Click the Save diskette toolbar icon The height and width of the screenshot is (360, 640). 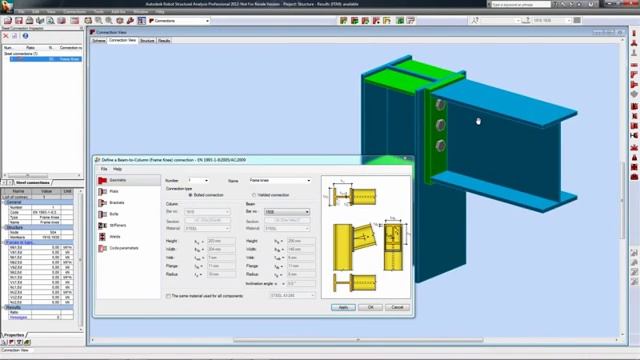point(19,20)
